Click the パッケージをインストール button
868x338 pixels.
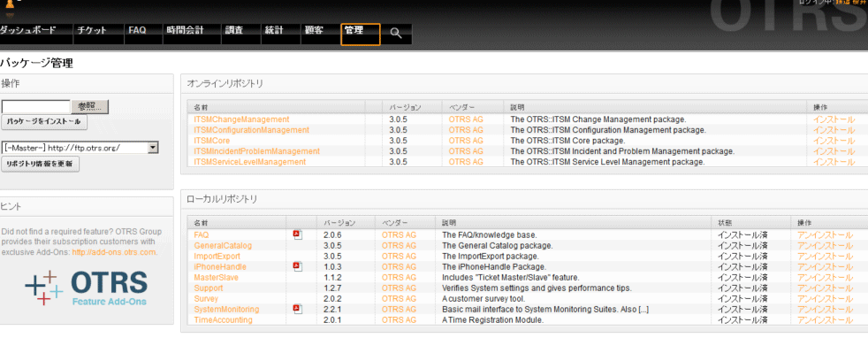pyautogui.click(x=44, y=121)
